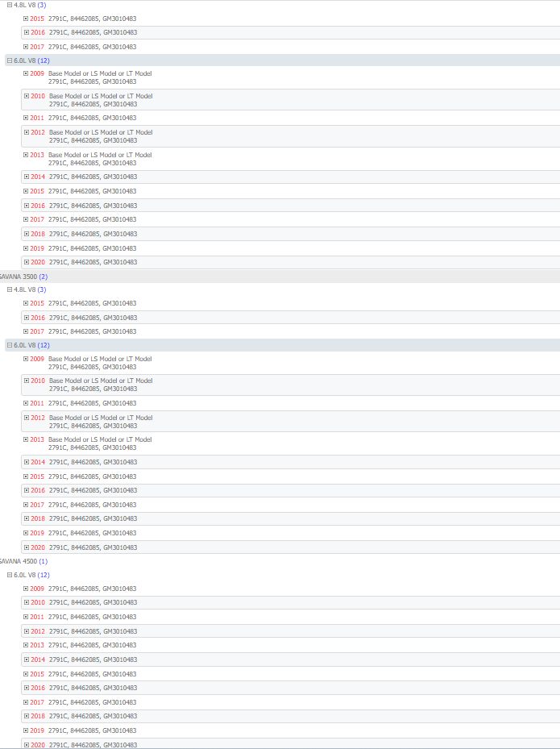Expand the 2013 row under Savana 4500
The image size is (560, 749).
click(x=26, y=645)
